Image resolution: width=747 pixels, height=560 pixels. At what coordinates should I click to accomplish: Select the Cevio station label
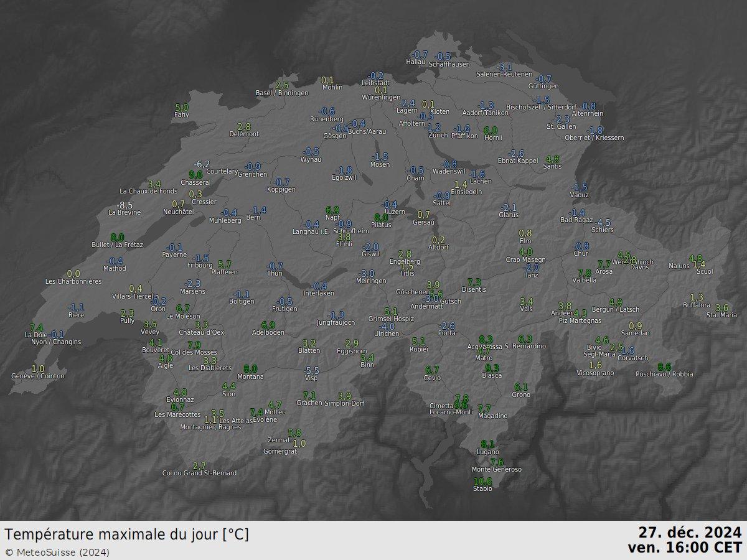point(432,378)
